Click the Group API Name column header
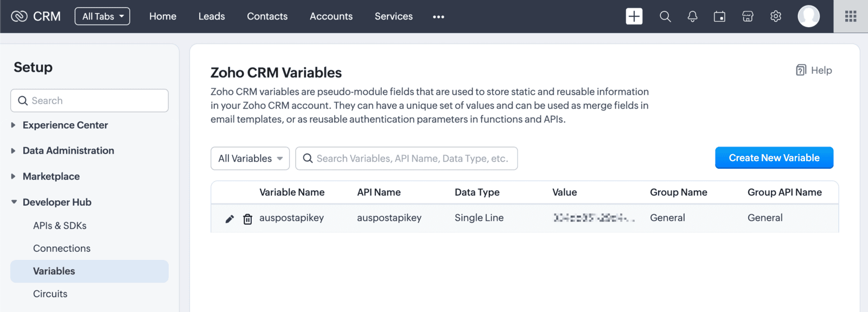Image resolution: width=868 pixels, height=312 pixels. 784,192
